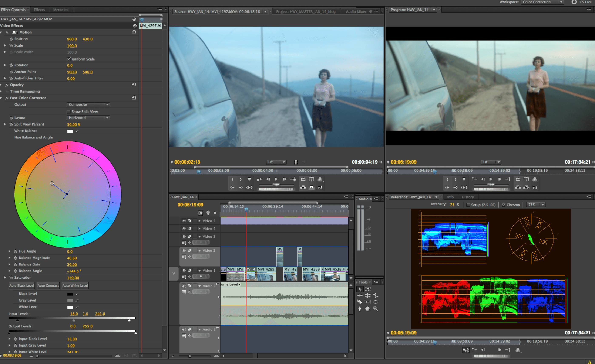Hide Video 4 track with eye icon
The width and height of the screenshot is (595, 364).
[184, 229]
